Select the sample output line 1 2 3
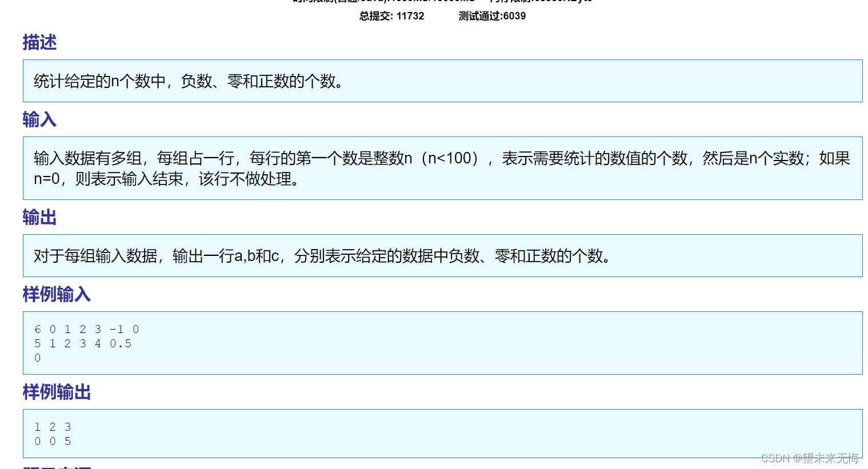Image resolution: width=868 pixels, height=469 pixels. click(x=52, y=426)
